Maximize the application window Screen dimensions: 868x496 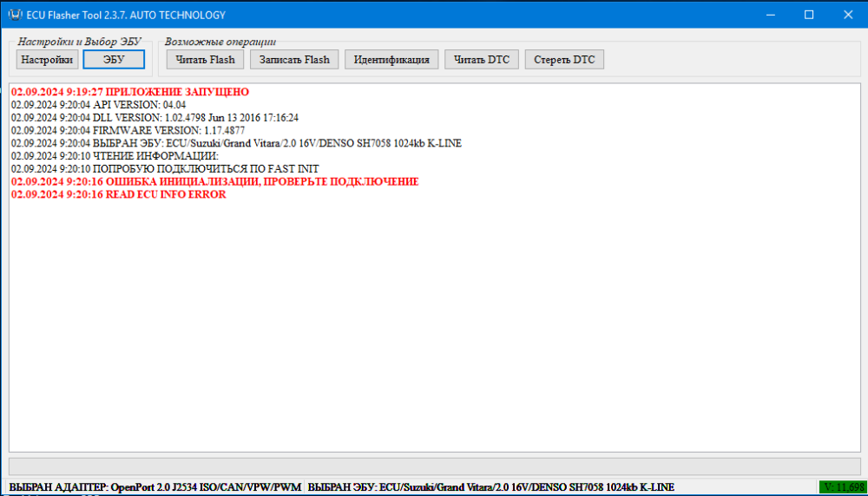click(809, 15)
